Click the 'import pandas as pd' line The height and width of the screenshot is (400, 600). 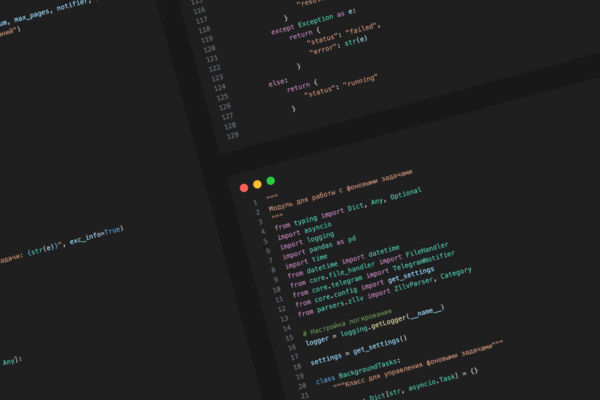(x=318, y=246)
